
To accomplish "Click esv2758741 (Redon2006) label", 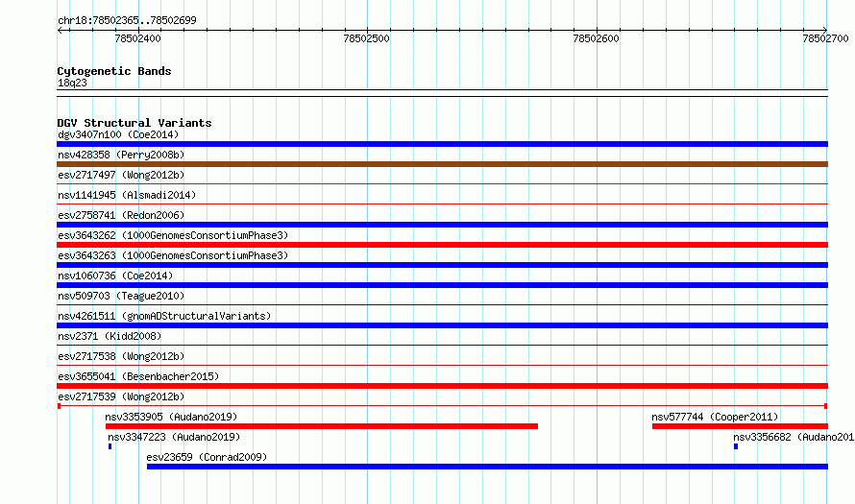I will point(121,215).
